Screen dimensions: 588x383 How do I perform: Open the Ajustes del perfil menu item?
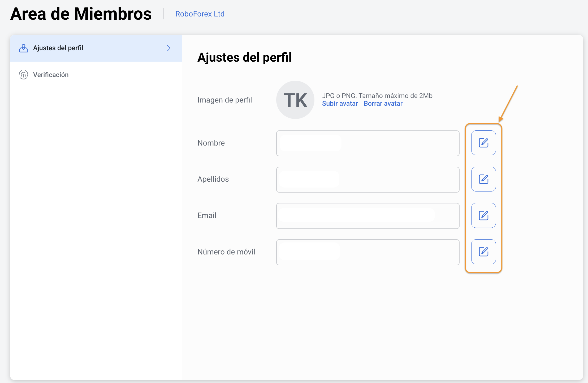pos(58,48)
